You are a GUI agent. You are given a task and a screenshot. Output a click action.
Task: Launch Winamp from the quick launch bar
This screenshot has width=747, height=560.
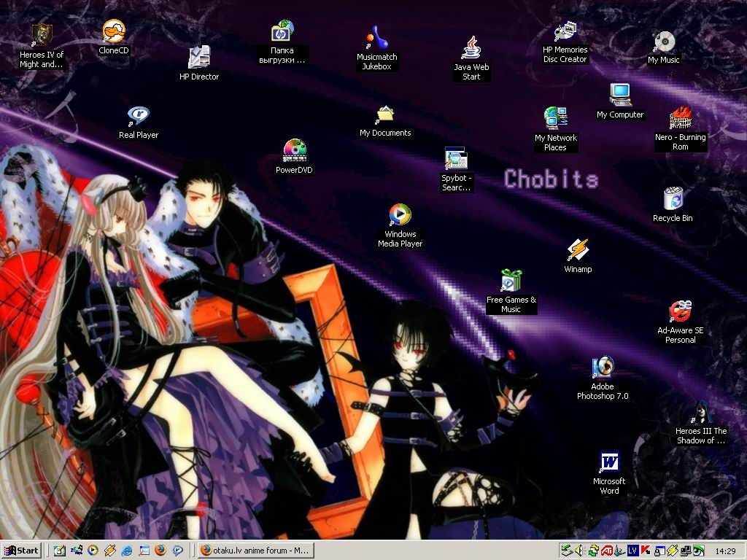pyautogui.click(x=110, y=551)
